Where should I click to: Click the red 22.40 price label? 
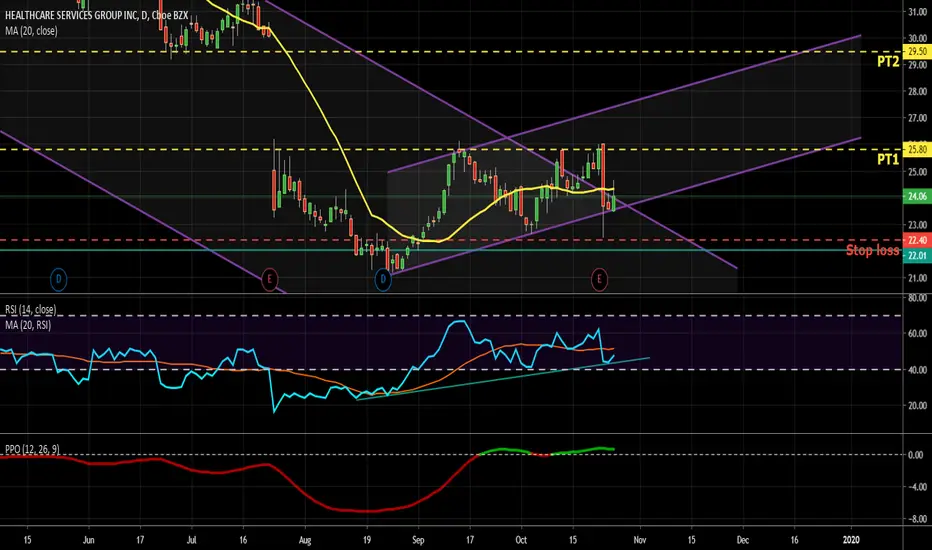(917, 240)
